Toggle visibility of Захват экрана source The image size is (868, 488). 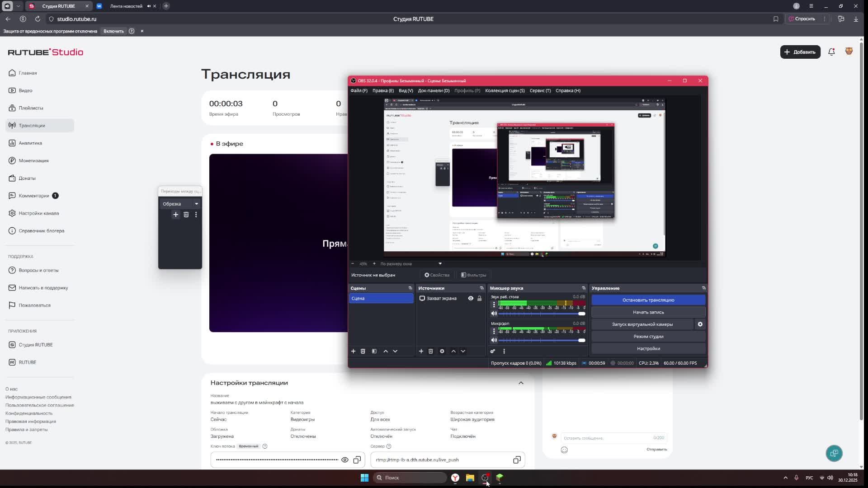point(471,298)
